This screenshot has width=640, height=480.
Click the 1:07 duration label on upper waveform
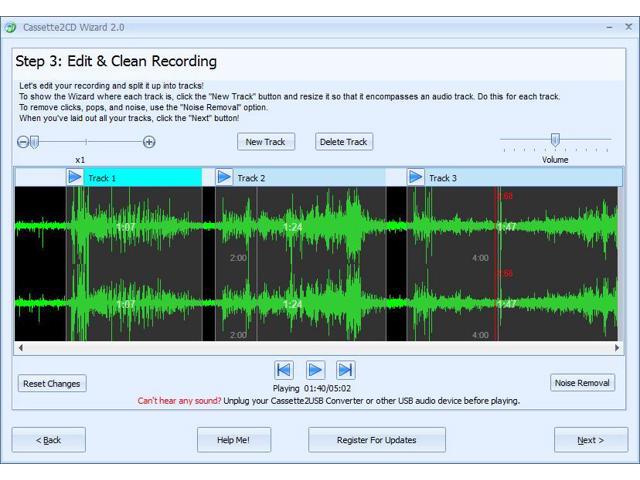[x=126, y=227]
